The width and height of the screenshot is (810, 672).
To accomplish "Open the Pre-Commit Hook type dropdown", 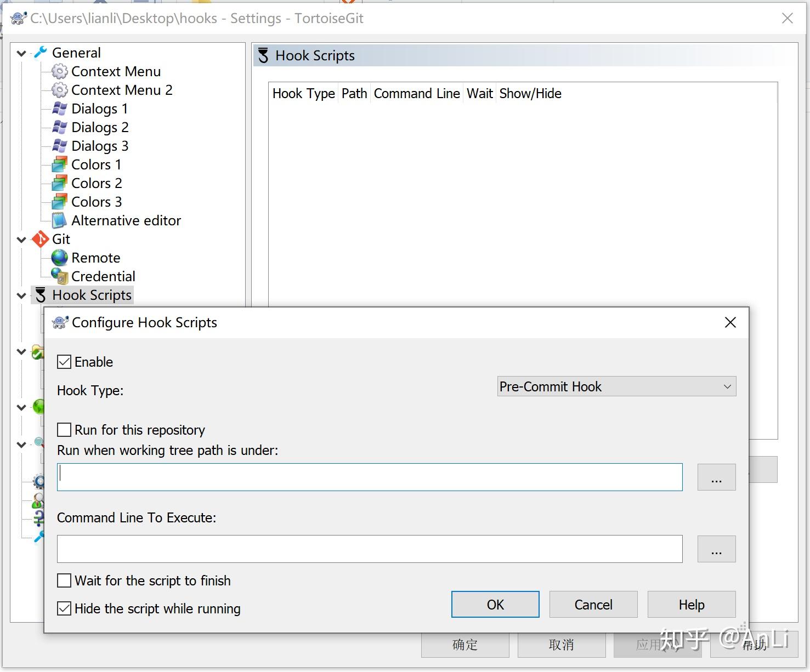I will coord(616,386).
